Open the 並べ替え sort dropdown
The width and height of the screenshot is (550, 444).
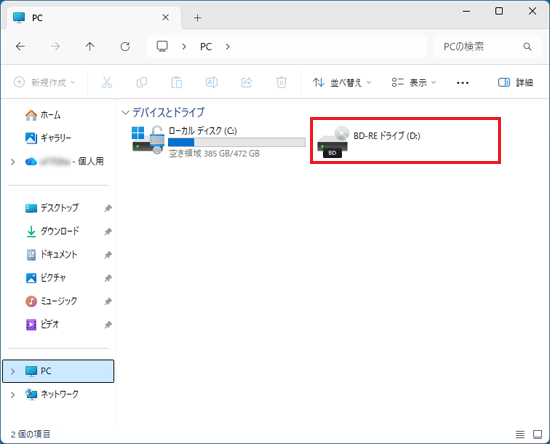pyautogui.click(x=342, y=83)
